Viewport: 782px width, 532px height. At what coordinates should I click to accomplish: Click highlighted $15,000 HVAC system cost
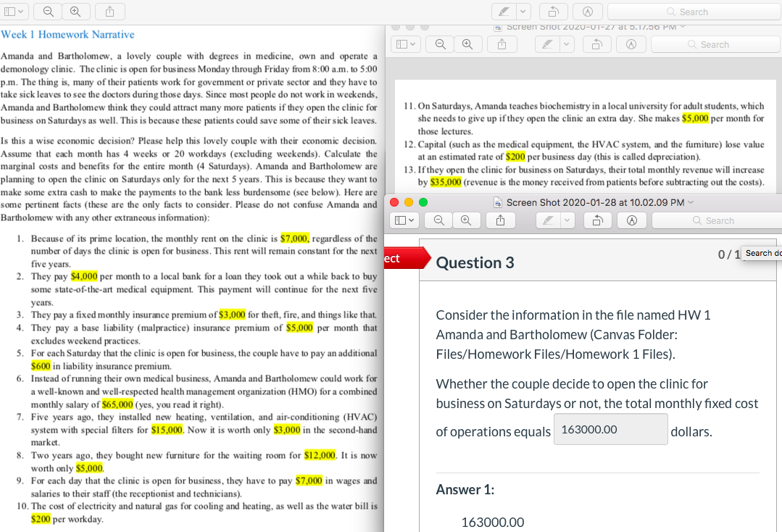[167, 430]
